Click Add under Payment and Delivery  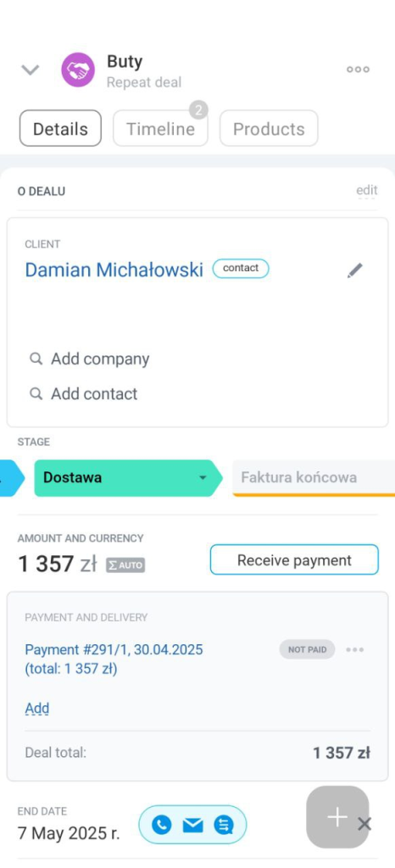pos(37,709)
